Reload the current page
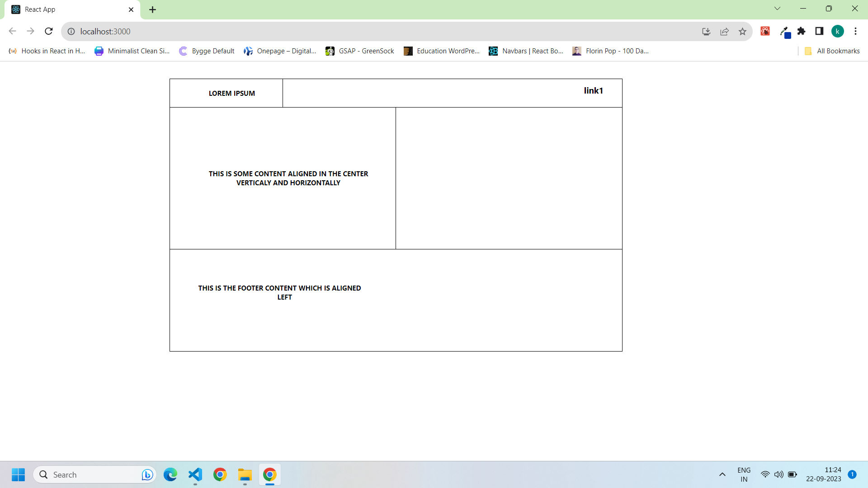868x488 pixels. click(49, 31)
